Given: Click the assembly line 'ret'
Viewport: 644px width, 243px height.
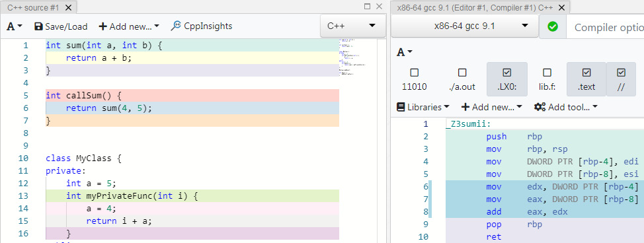Looking at the screenshot, I should [494, 237].
